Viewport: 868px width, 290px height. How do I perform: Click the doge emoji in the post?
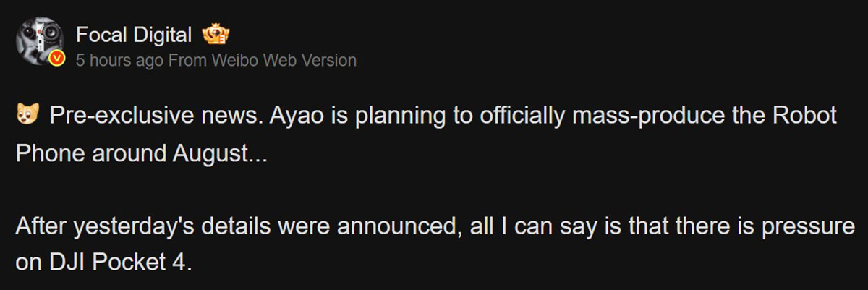click(26, 117)
